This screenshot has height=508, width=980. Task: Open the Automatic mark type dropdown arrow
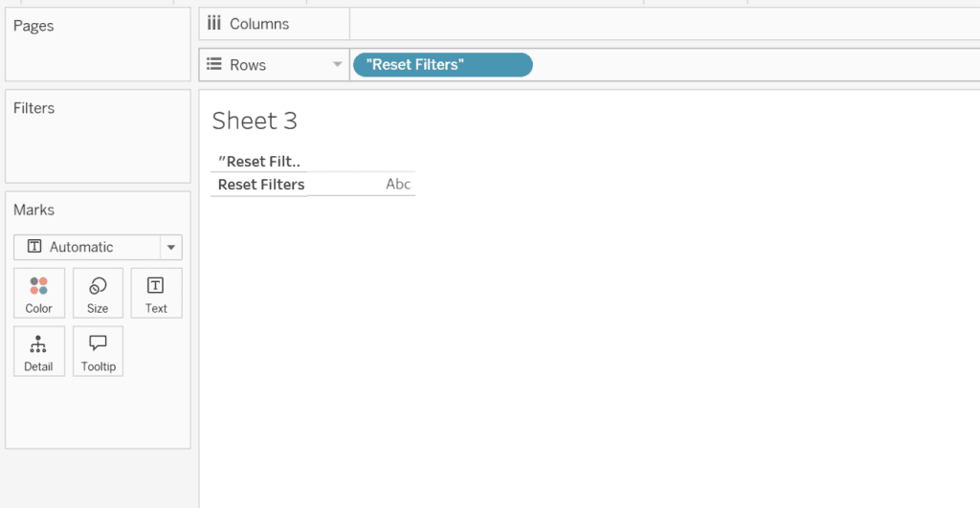pos(170,247)
